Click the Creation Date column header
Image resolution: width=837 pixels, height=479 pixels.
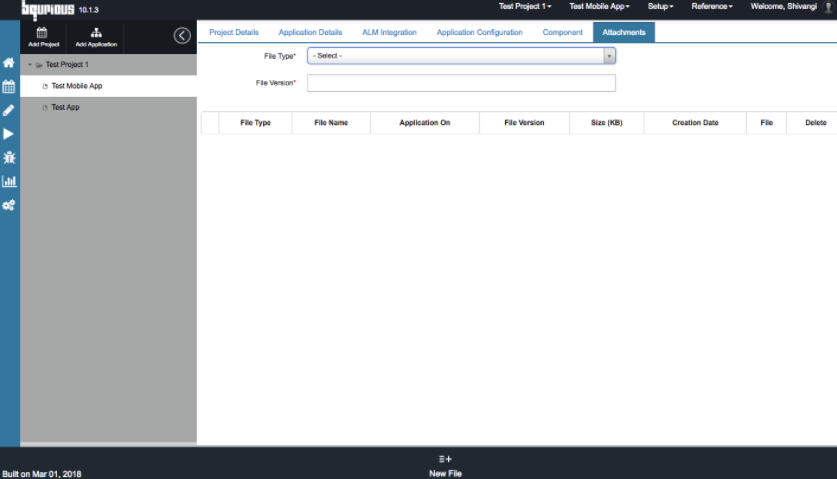(x=695, y=123)
